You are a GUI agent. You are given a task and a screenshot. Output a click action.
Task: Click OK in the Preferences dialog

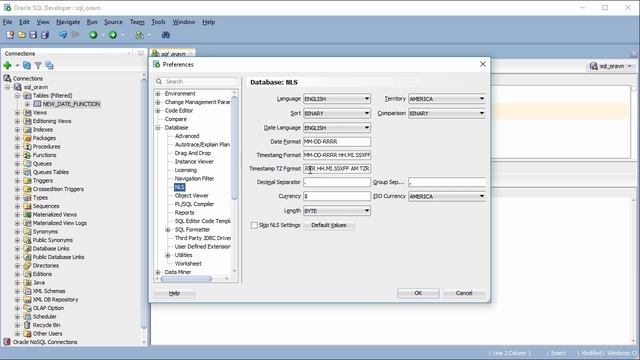tap(418, 293)
